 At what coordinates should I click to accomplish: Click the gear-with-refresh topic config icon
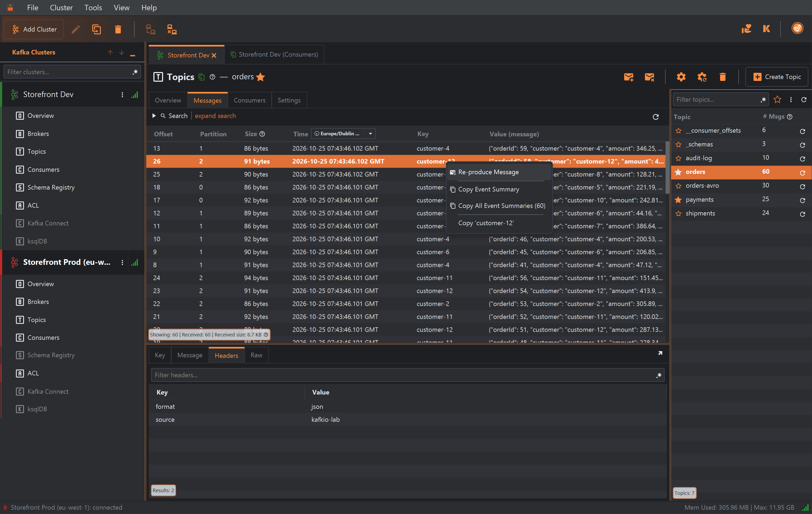[x=702, y=77]
